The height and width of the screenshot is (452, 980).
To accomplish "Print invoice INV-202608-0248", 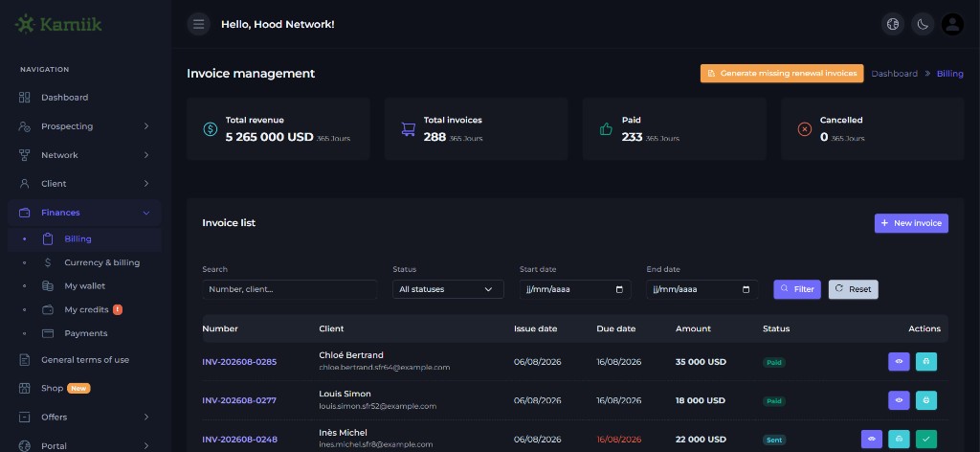I will tap(899, 439).
